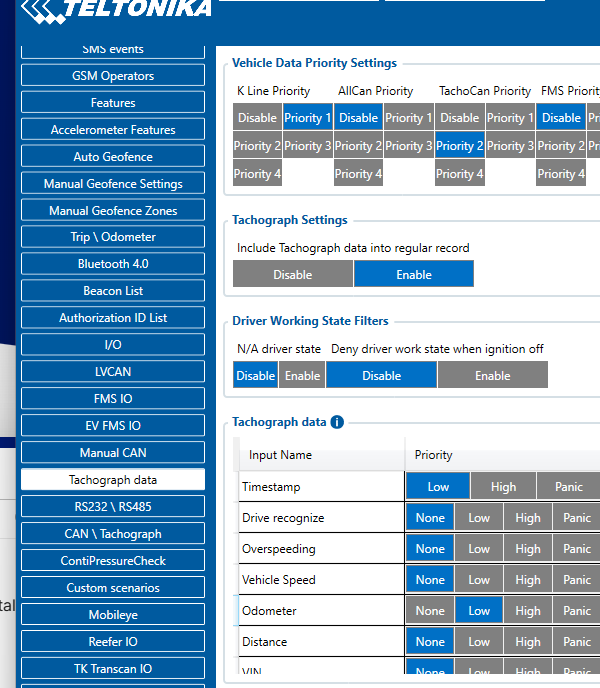The image size is (600, 688).
Task: Click the Priority column header
Action: (503, 455)
